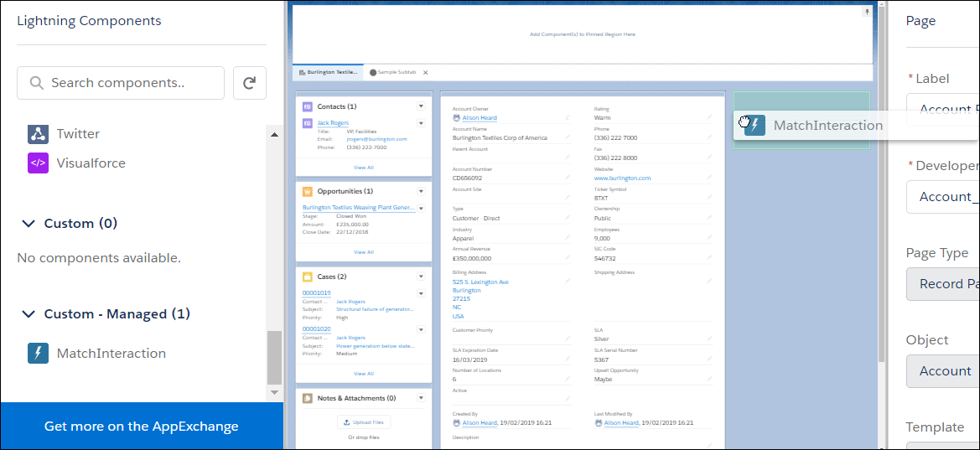Image resolution: width=980 pixels, height=450 pixels.
Task: Edit the Rating field pencil icon
Action: point(709,116)
